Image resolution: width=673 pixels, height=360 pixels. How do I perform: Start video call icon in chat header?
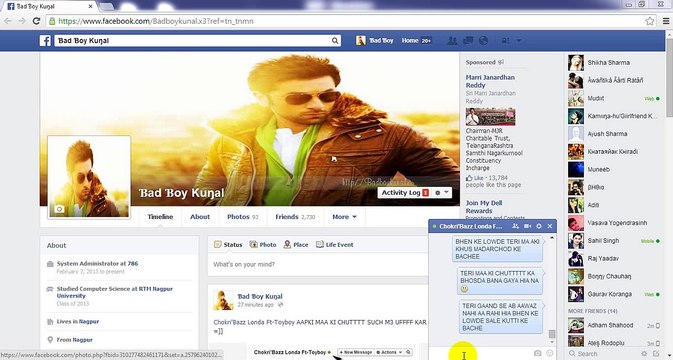pyautogui.click(x=527, y=226)
